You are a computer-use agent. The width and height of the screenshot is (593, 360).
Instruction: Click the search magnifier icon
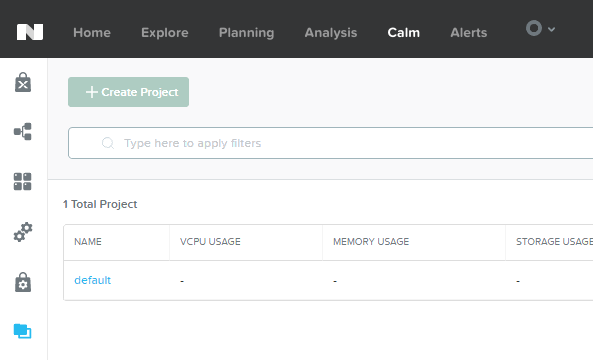point(108,143)
